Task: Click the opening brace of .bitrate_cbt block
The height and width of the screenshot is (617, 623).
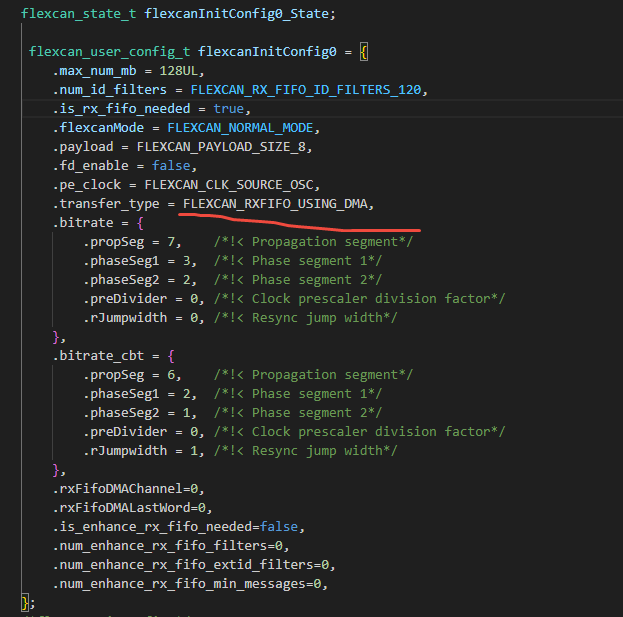Action: 171,356
